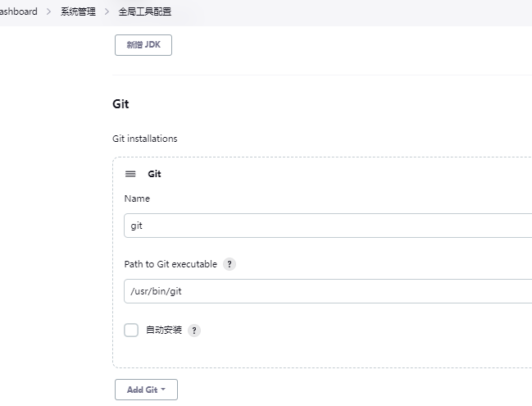
Task: Click the chevron after Dashboard breadcrumb
Action: [x=48, y=11]
